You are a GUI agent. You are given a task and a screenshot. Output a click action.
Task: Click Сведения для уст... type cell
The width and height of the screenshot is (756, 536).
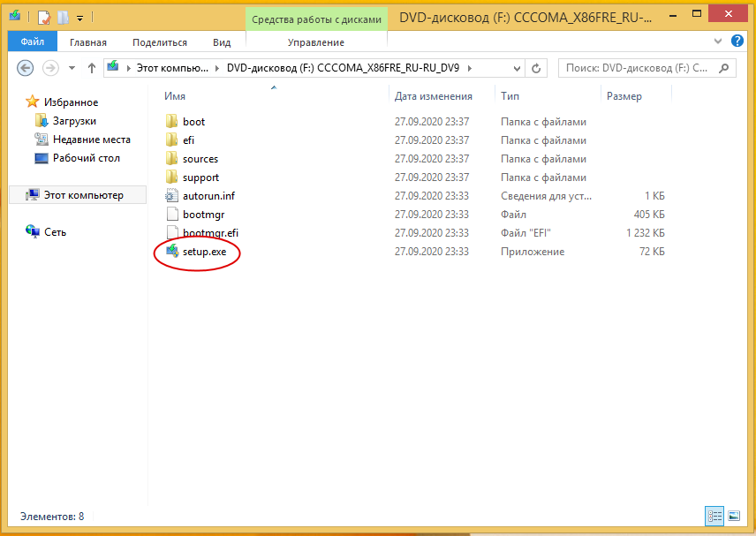(x=546, y=196)
